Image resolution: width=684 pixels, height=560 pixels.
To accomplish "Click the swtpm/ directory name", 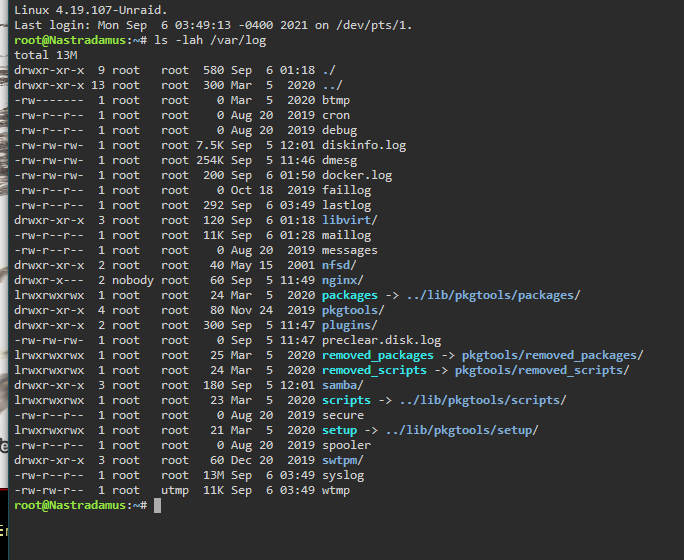I will pos(342,461).
